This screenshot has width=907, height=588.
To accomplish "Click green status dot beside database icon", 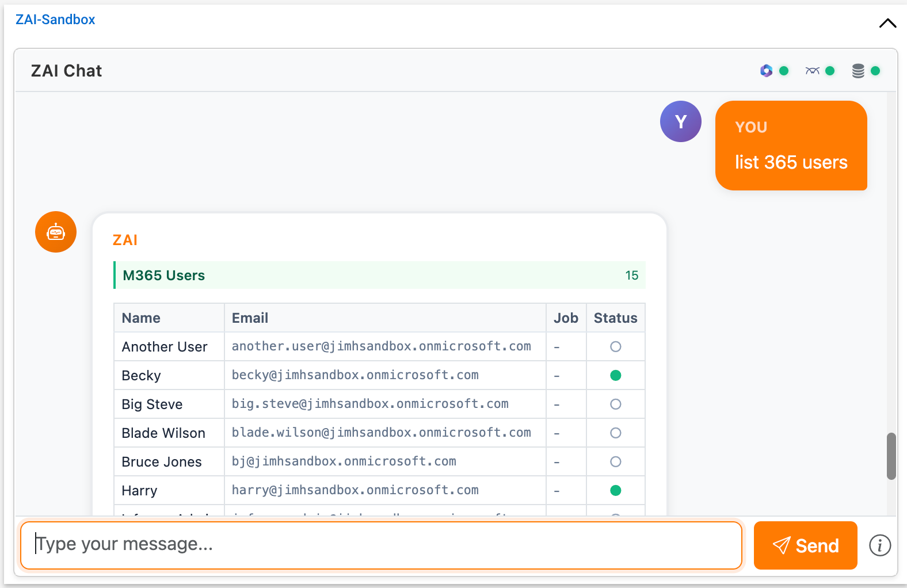I will coord(875,71).
